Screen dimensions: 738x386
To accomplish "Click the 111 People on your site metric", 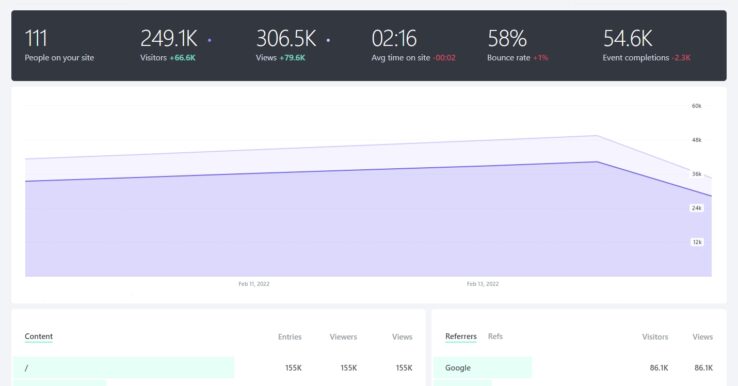I will [59, 45].
